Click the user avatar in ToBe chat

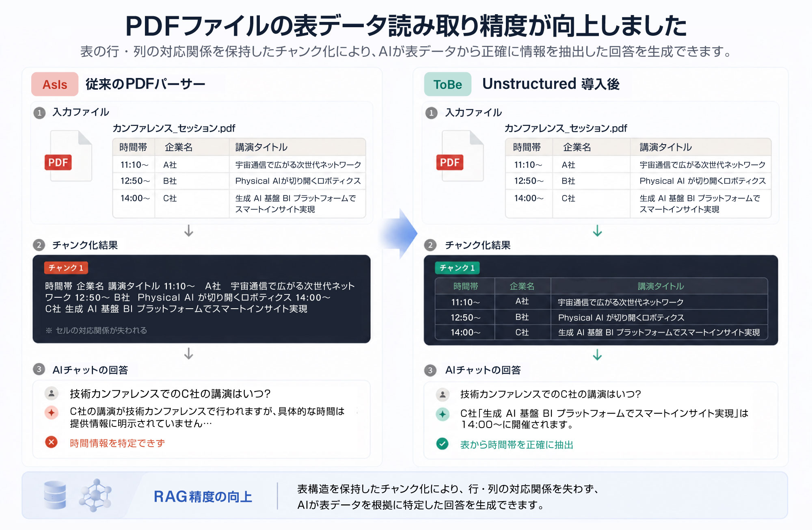coord(442,394)
